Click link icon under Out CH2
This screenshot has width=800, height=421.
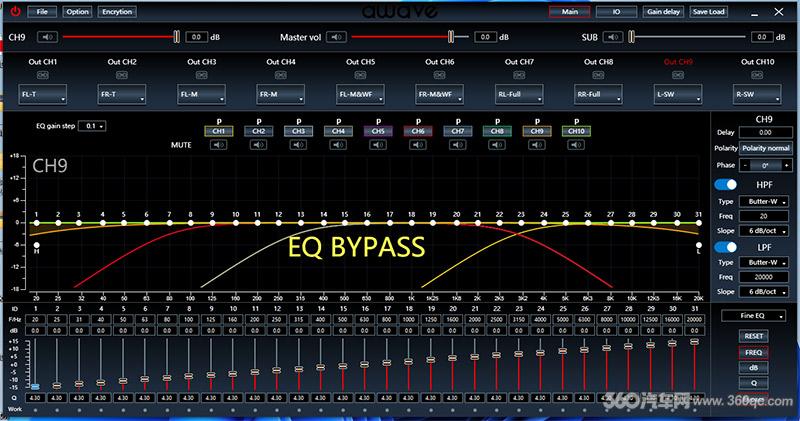(121, 75)
